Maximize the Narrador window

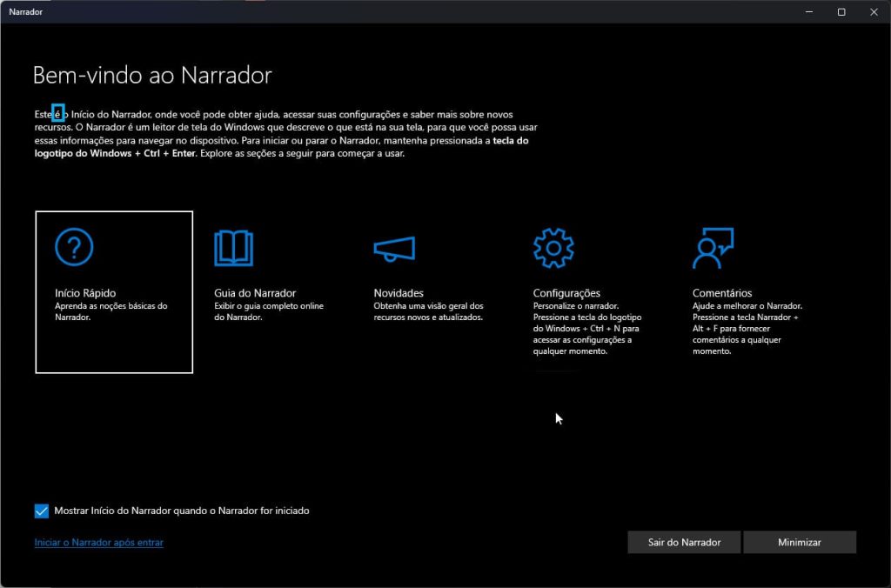[841, 12]
